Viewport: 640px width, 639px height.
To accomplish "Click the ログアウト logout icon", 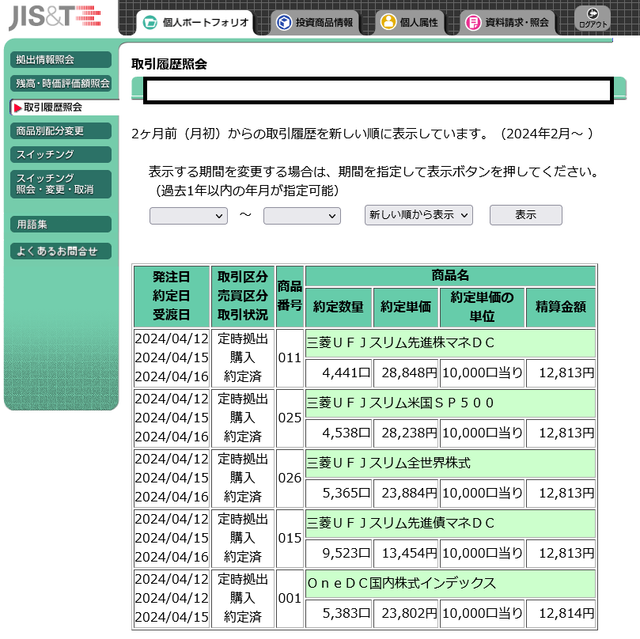I will point(592,18).
